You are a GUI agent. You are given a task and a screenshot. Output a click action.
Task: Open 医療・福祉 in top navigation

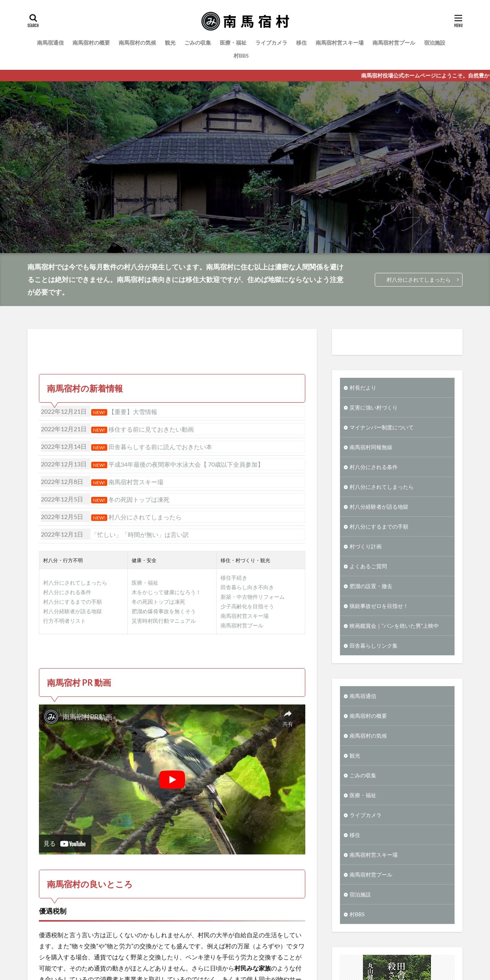(233, 43)
